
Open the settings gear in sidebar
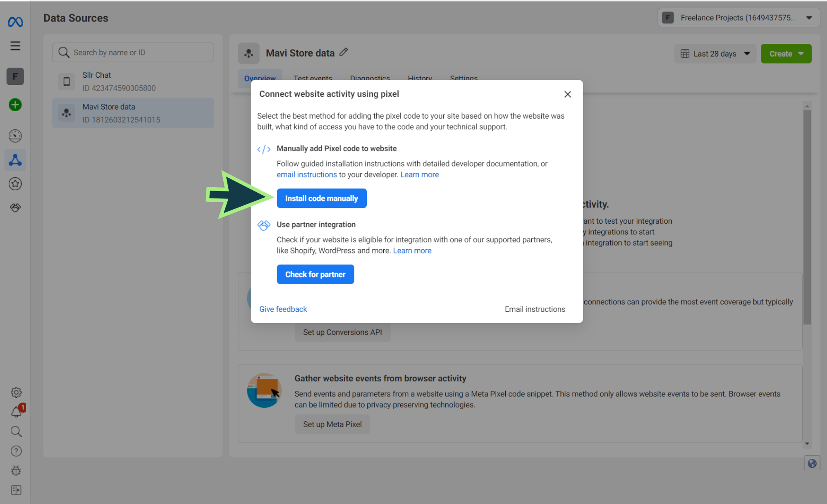coord(16,392)
